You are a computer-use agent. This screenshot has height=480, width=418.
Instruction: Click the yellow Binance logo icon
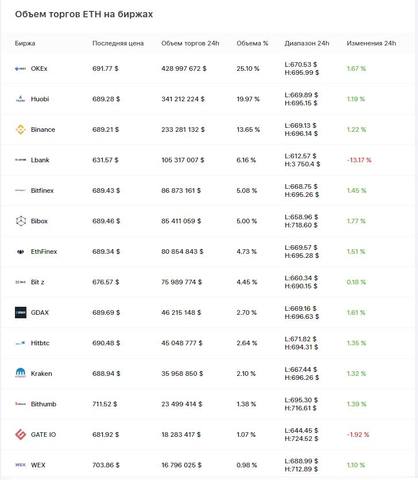(21, 130)
